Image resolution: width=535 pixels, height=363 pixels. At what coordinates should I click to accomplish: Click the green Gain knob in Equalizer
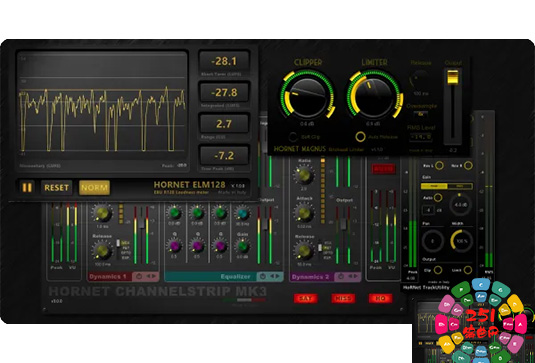(243, 246)
